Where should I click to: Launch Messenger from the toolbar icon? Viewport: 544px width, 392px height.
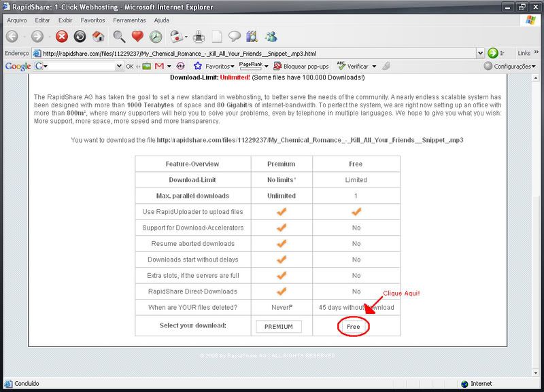click(x=271, y=37)
